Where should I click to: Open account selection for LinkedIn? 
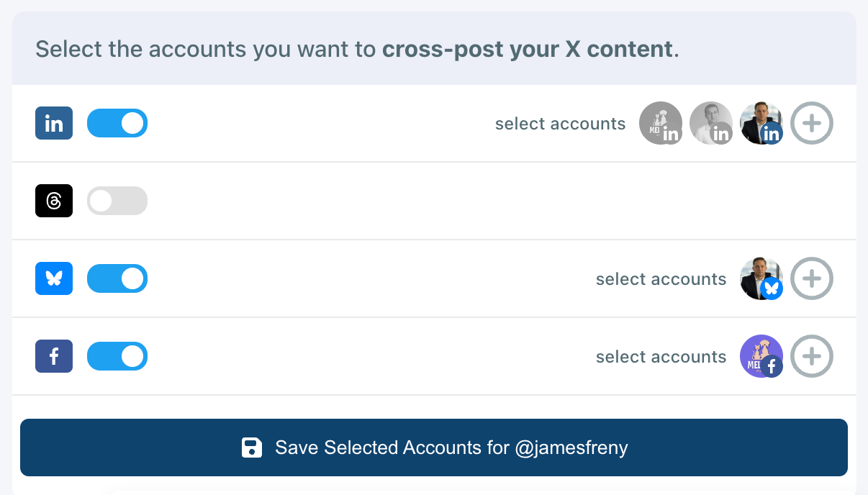560,123
